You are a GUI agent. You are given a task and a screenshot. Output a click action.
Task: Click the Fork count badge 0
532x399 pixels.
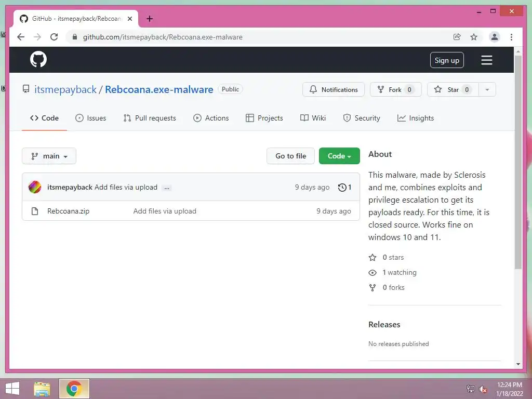409,89
